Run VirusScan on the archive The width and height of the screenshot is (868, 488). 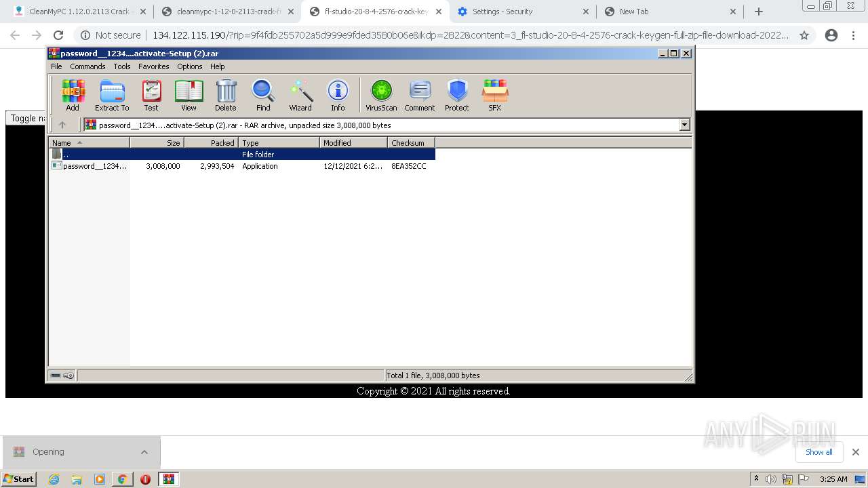[x=381, y=96]
